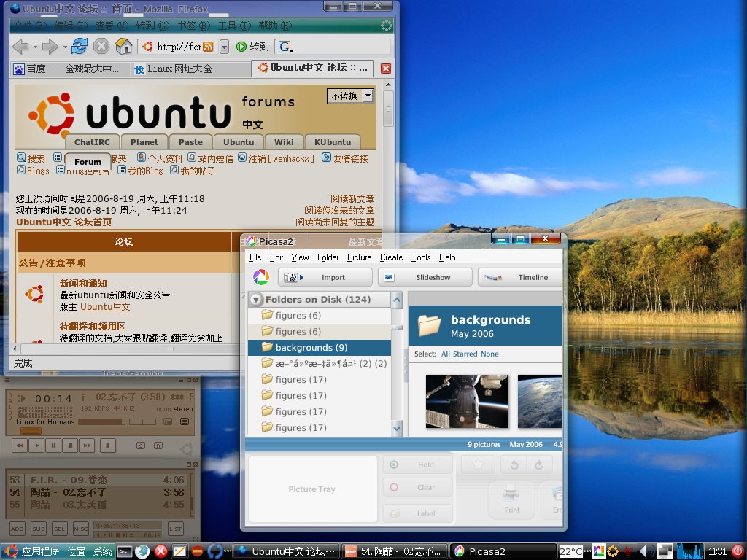Click the green 转到 go button
This screenshot has width=747, height=560.
253,46
